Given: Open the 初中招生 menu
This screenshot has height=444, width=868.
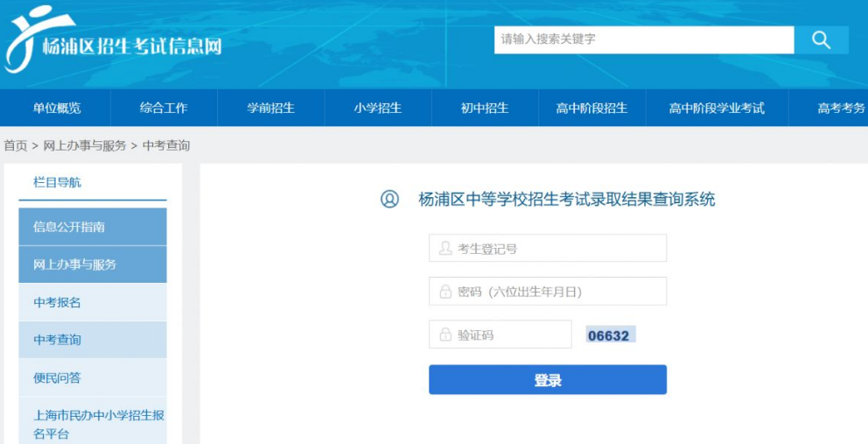Looking at the screenshot, I should pyautogui.click(x=485, y=108).
